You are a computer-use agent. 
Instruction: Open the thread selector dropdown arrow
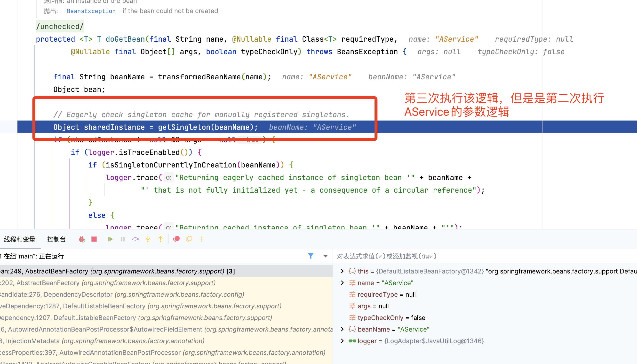tap(325, 256)
